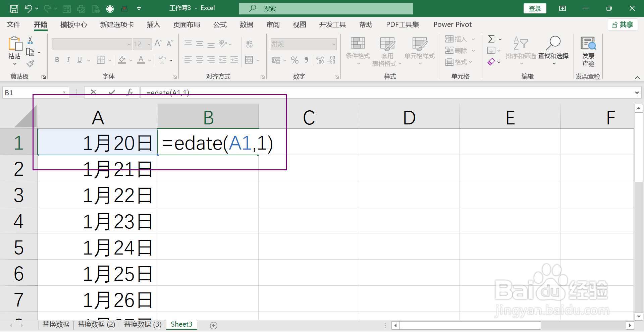Viewport: 644px width, 332px height.
Task: Toggle align text left
Action: click(188, 60)
